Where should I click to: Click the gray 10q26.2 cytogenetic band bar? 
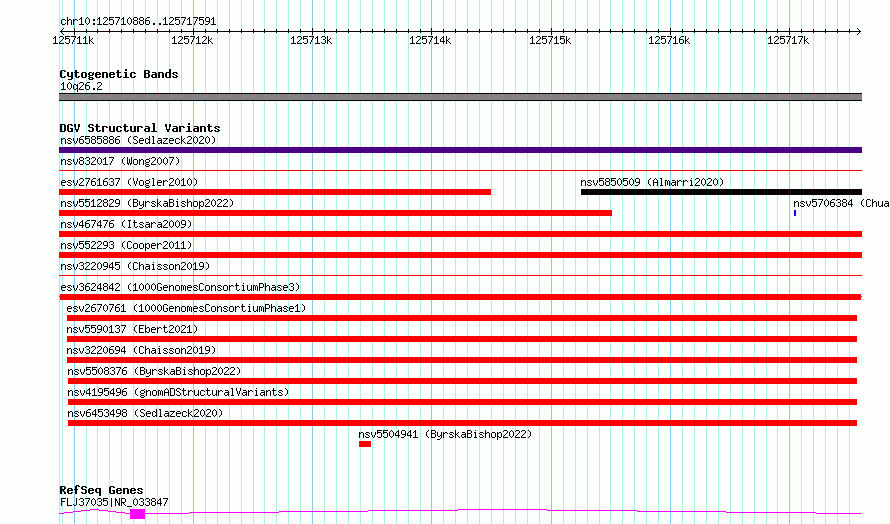pyautogui.click(x=460, y=97)
